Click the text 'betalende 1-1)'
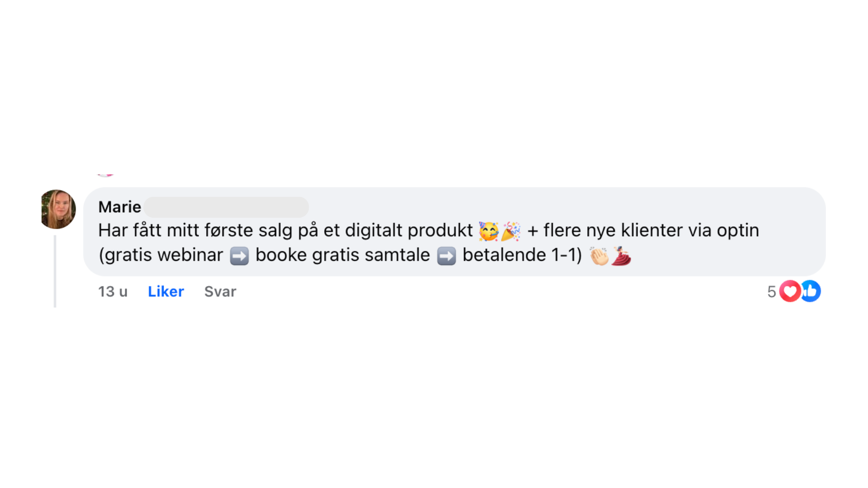868x488 pixels. tap(522, 255)
